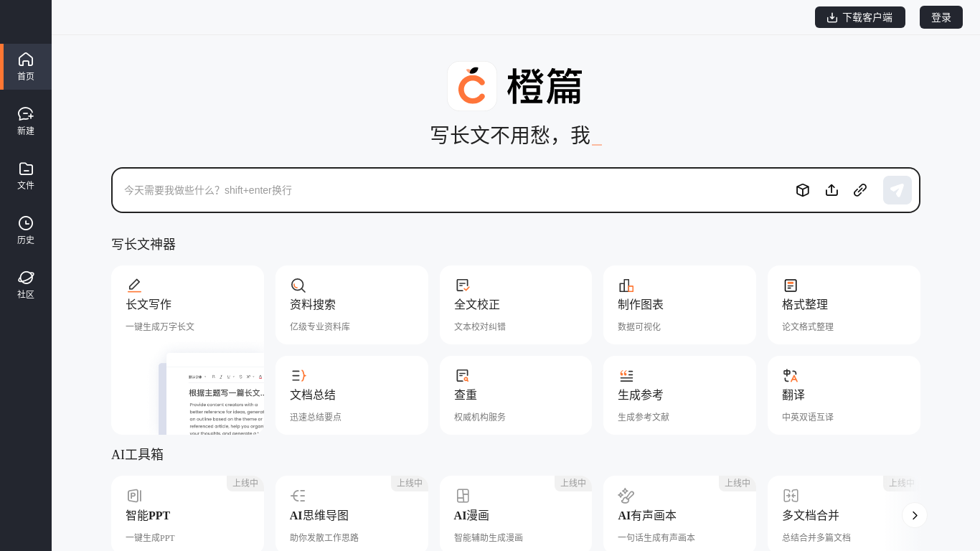Click the 权威机构服务 text
The height and width of the screenshot is (551, 980).
480,418
